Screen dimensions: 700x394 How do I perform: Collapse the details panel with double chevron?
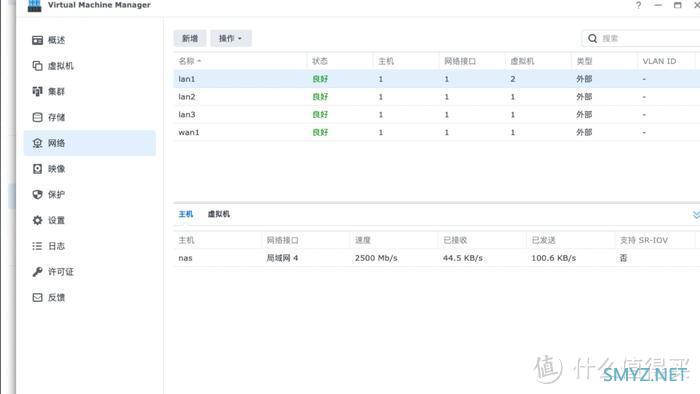[x=696, y=215]
